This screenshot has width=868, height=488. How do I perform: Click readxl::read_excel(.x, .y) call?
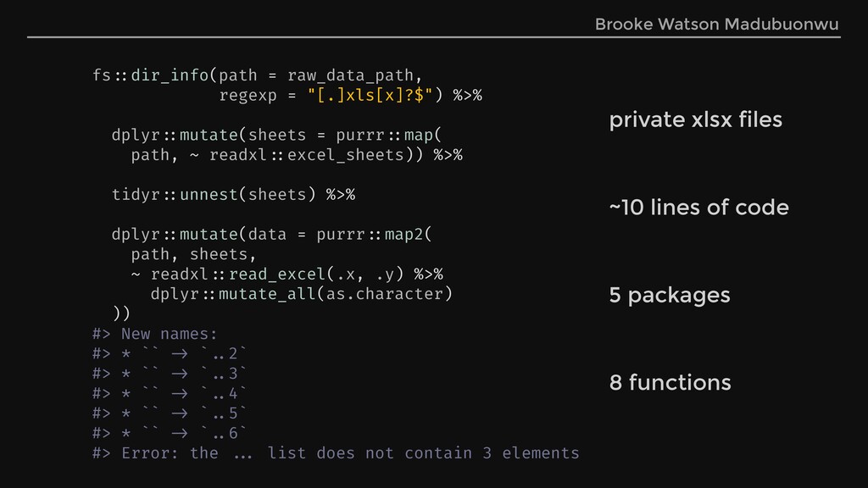277,274
